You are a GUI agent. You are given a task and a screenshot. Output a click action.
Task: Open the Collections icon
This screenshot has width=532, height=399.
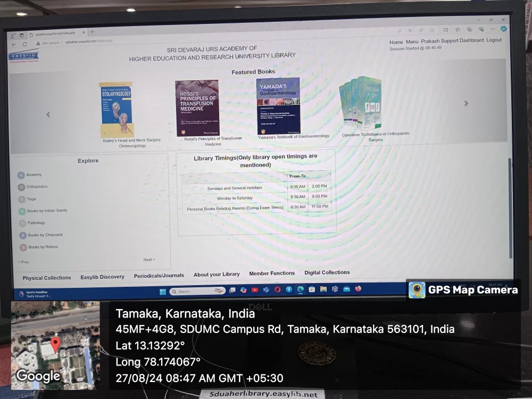(x=469, y=29)
